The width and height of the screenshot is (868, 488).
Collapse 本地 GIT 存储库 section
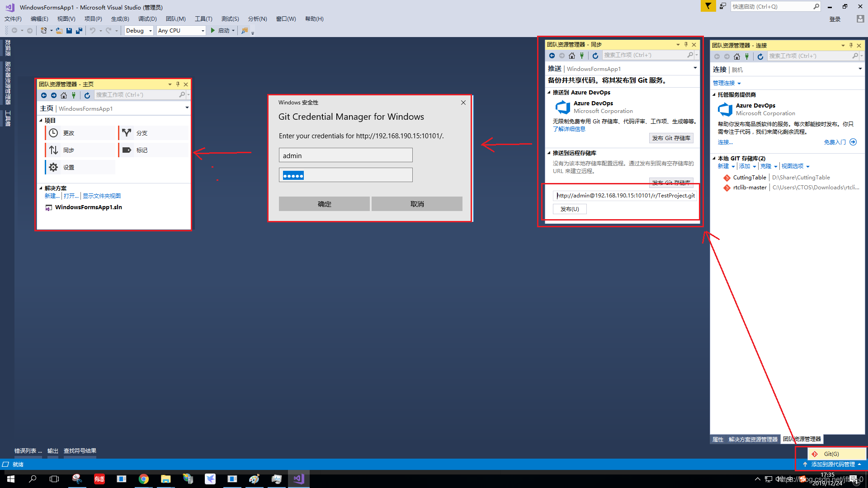coord(714,159)
